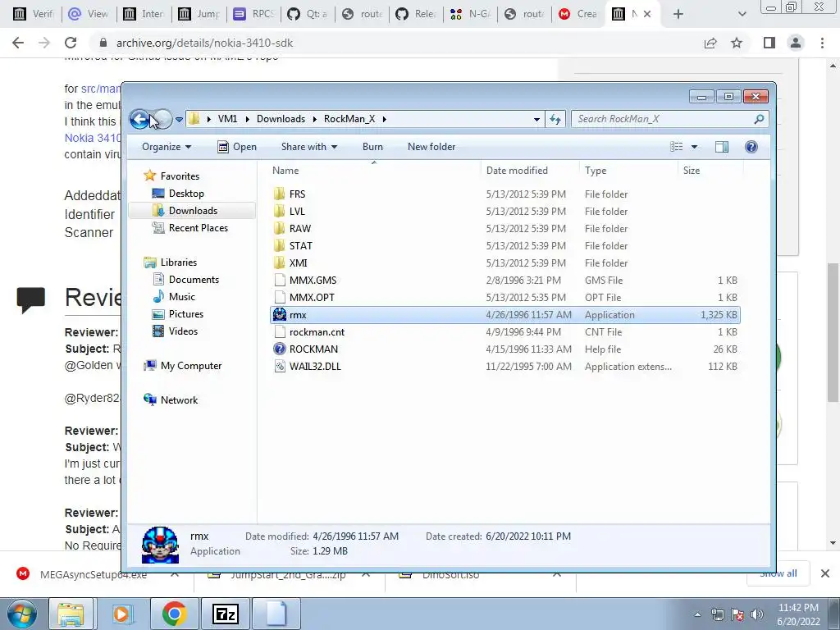Select the rockman.cnt file
This screenshot has width=840, height=630.
[504, 331]
